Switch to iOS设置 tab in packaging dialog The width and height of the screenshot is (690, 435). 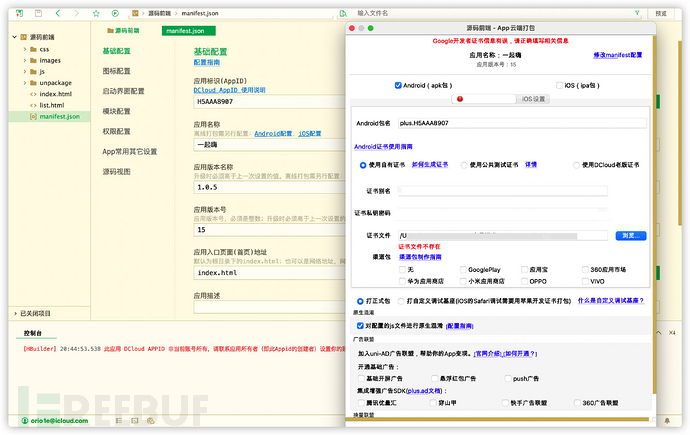[533, 99]
